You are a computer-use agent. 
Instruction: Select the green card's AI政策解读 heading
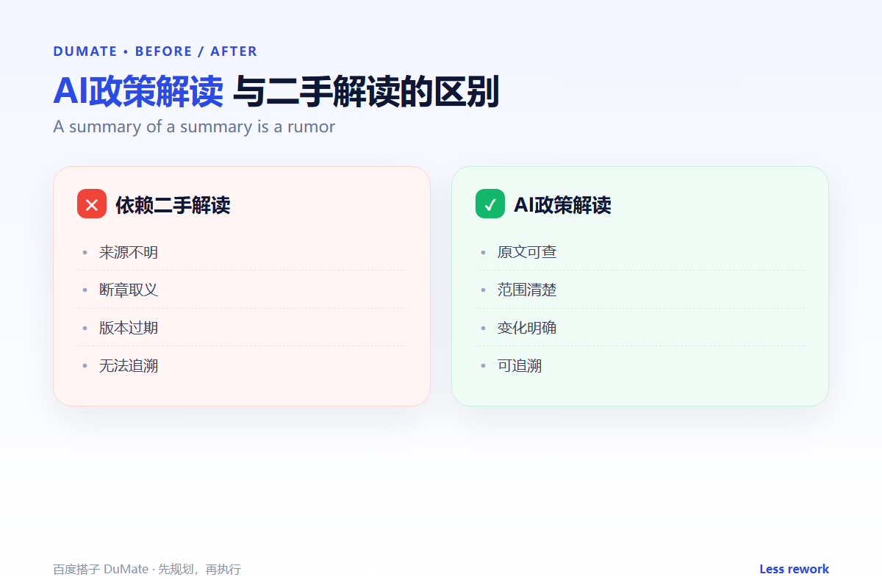pyautogui.click(x=562, y=205)
